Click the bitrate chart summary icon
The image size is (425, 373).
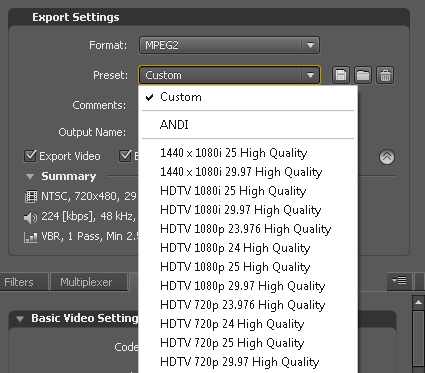pos(31,237)
